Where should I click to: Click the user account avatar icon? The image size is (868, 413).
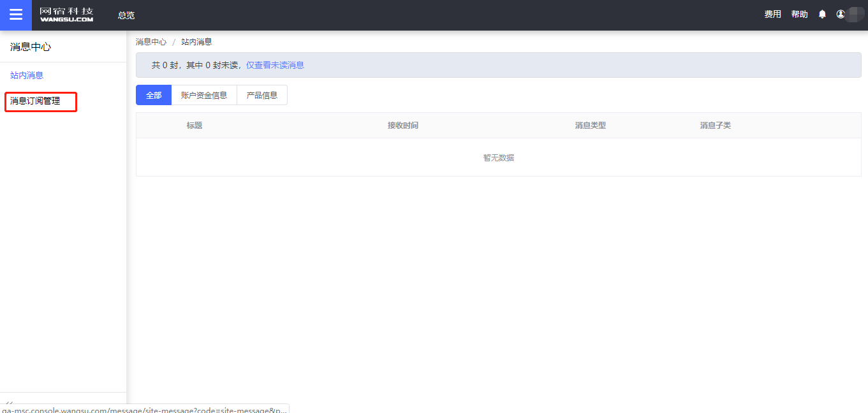point(841,14)
